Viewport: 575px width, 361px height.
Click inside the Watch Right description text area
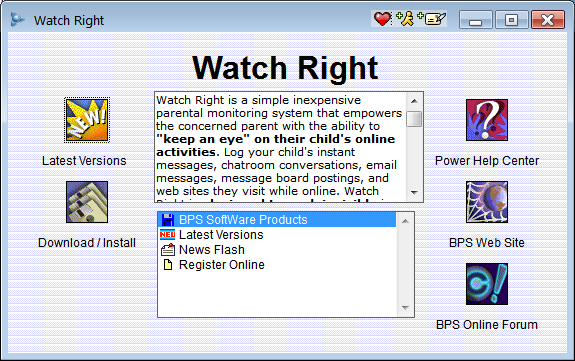pyautogui.click(x=281, y=147)
